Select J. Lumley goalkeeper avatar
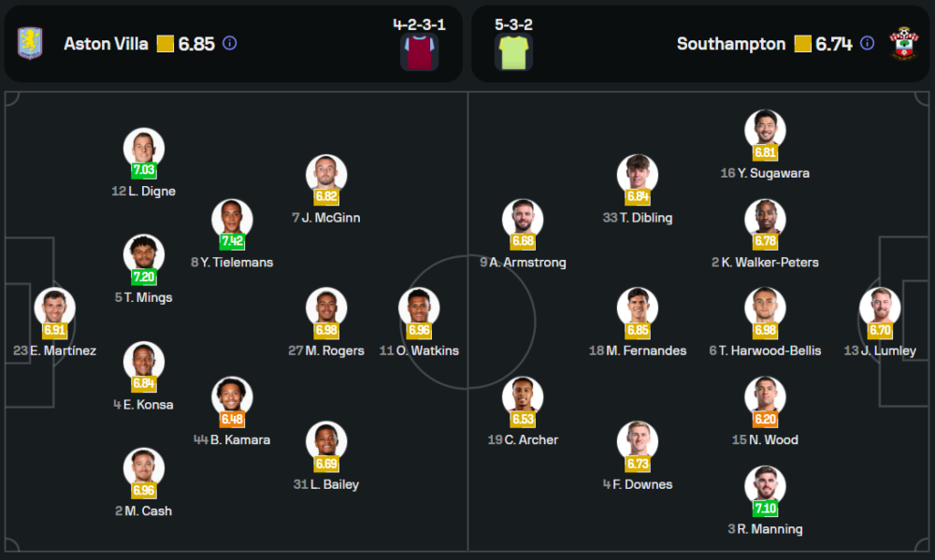This screenshot has width=935, height=560. [880, 307]
